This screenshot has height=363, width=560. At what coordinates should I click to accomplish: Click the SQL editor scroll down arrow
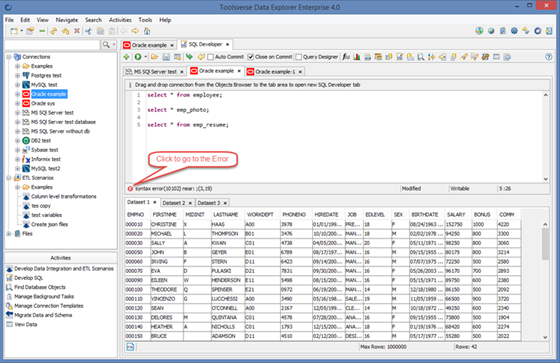click(x=545, y=179)
